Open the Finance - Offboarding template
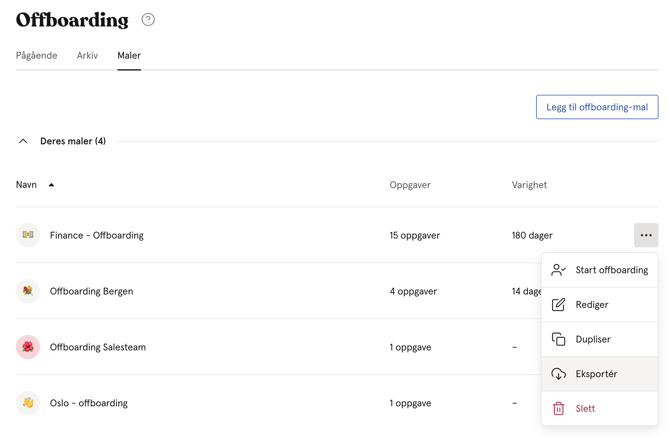Screen dimensions: 670x437 tap(97, 235)
